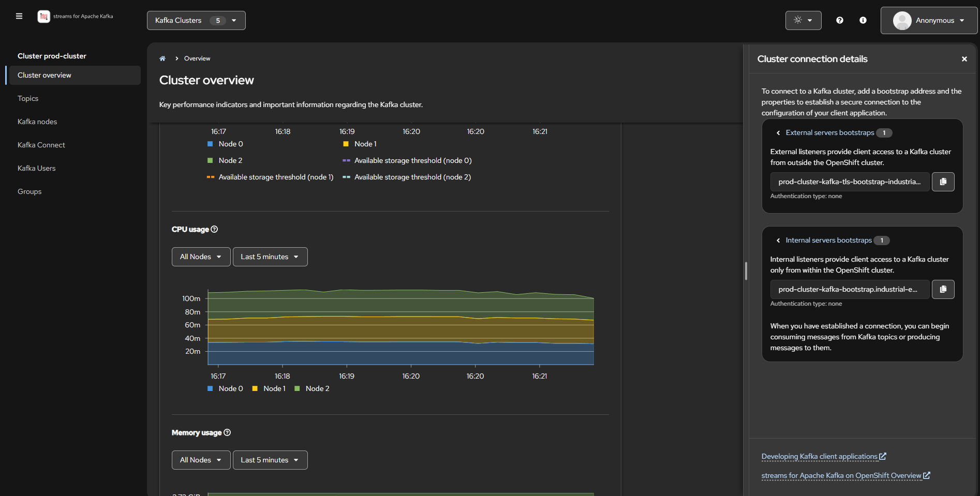This screenshot has height=496, width=980.
Task: Toggle Available storage threshold (node 0) legend
Action: tap(407, 160)
